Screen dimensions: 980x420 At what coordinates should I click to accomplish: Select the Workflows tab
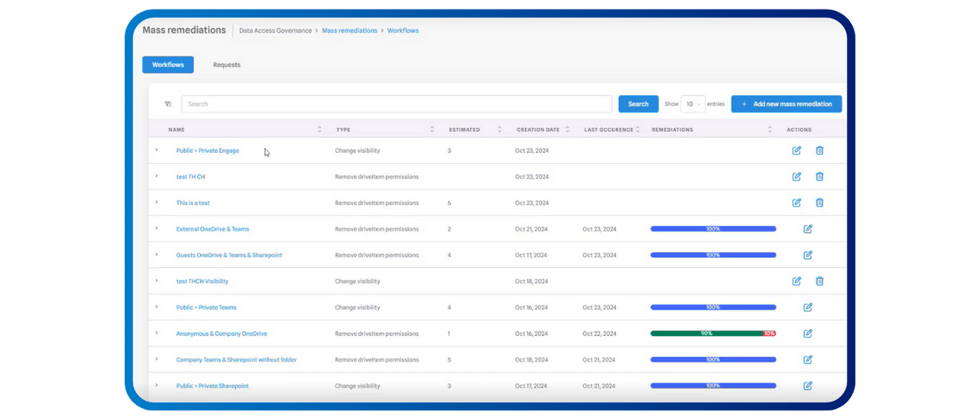click(168, 65)
